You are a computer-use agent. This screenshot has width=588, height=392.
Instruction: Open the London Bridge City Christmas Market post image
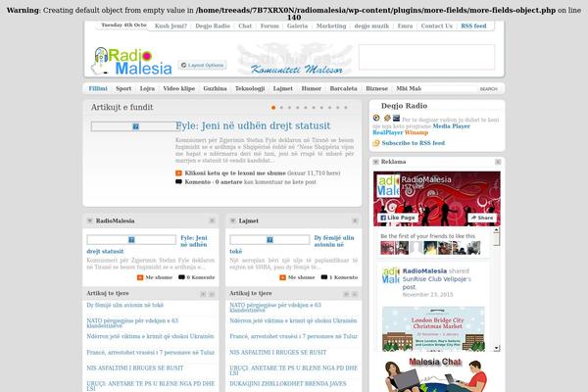tap(433, 329)
